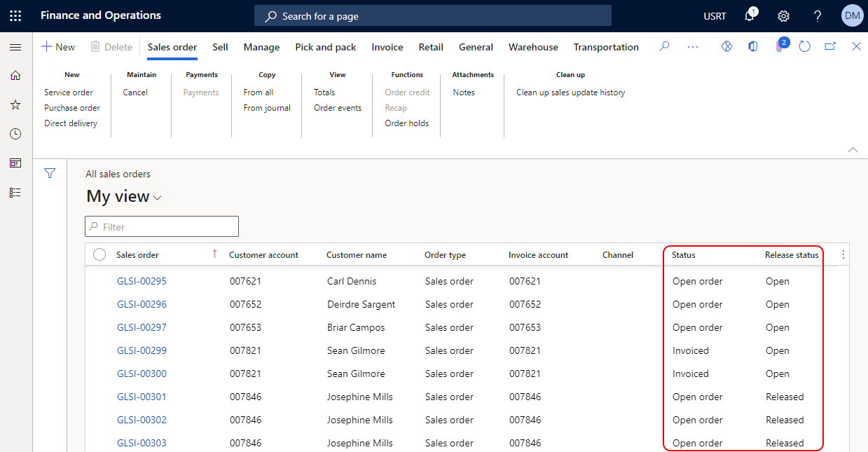Click Clean up sales update history
Viewport: 868px width, 452px height.
point(571,93)
